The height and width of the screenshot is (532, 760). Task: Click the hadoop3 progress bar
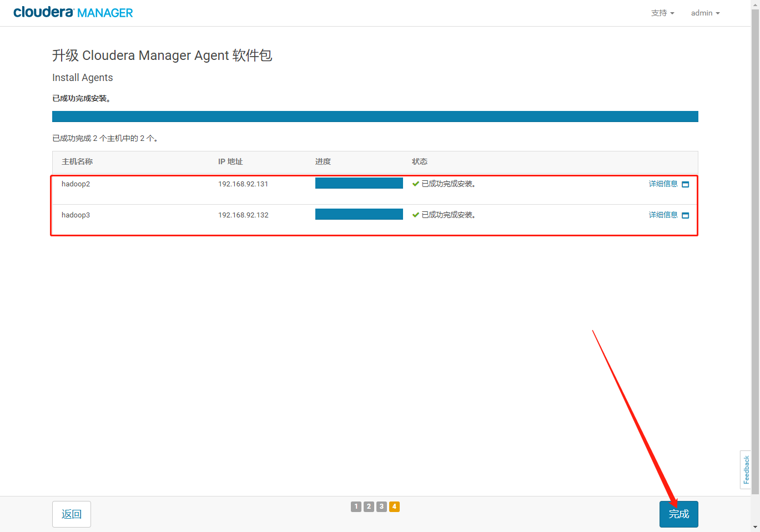coord(359,214)
